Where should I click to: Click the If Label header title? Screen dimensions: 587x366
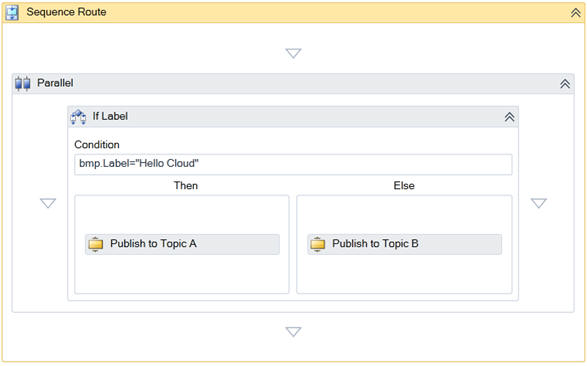tap(110, 116)
